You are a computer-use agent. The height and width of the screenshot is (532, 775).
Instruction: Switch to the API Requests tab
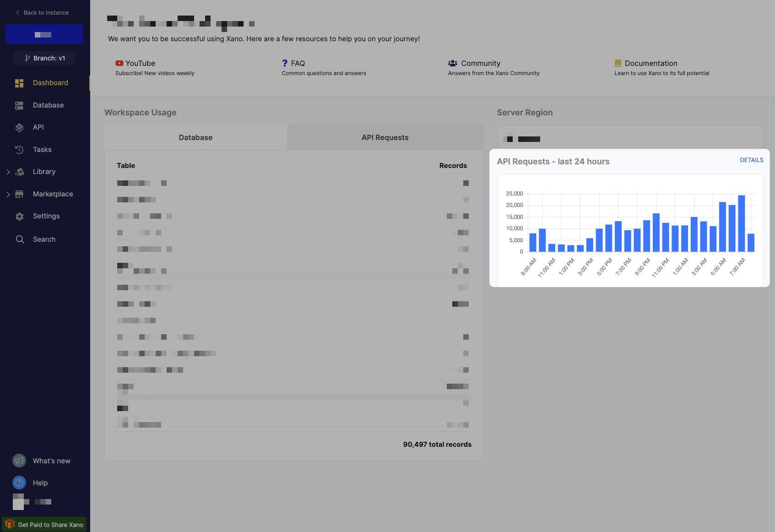385,137
